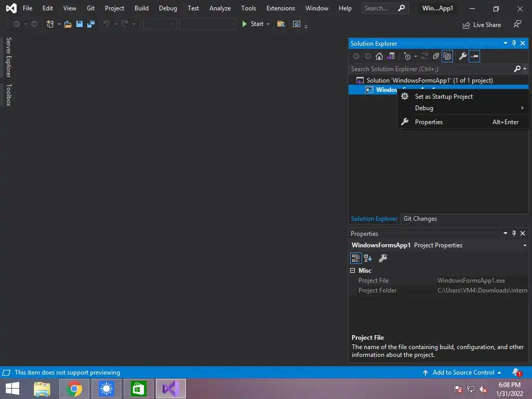532x399 pixels.
Task: Choose Set as Startup Project from context menu
Action: [444, 96]
